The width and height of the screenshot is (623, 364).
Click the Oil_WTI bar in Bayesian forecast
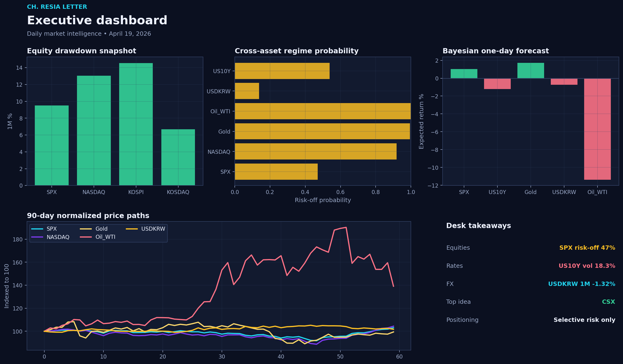point(597,129)
